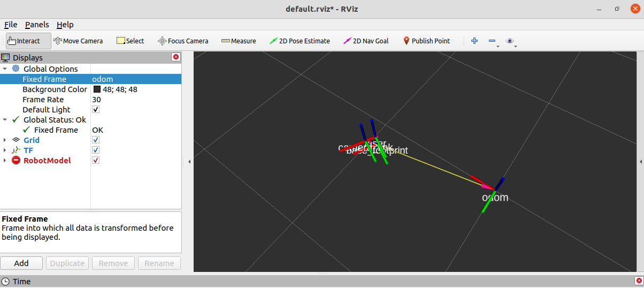The height and width of the screenshot is (288, 644).
Task: Expand the TF display tree item
Action: pos(5,150)
